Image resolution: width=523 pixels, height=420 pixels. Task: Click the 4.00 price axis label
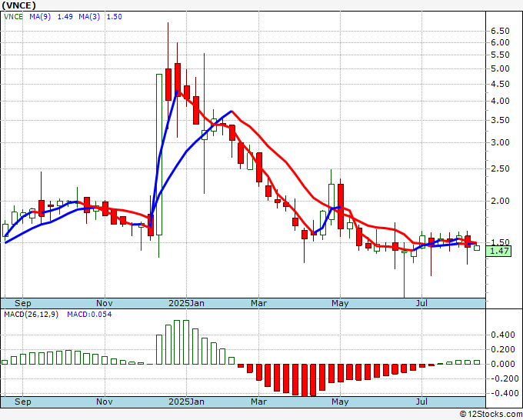click(x=500, y=101)
